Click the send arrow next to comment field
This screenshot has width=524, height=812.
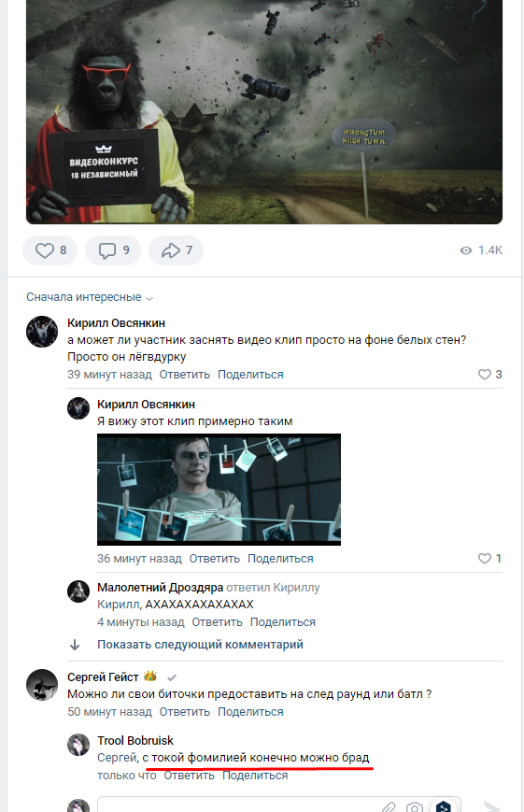[491, 805]
